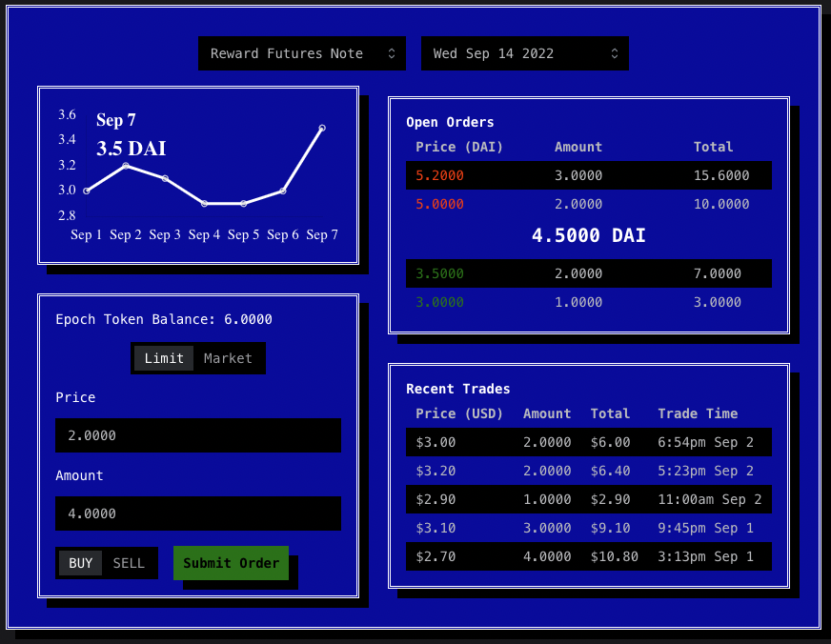Click the Sep 4 chart data point

(205, 203)
